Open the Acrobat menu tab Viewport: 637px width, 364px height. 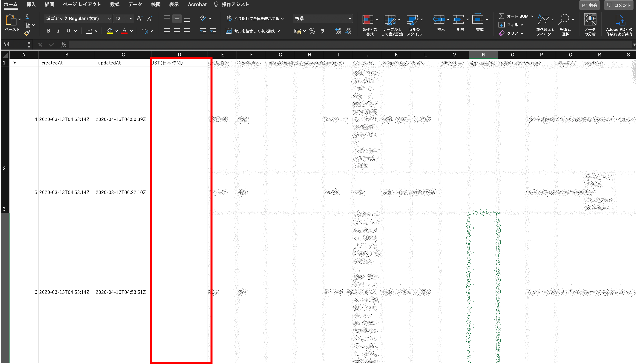(197, 4)
